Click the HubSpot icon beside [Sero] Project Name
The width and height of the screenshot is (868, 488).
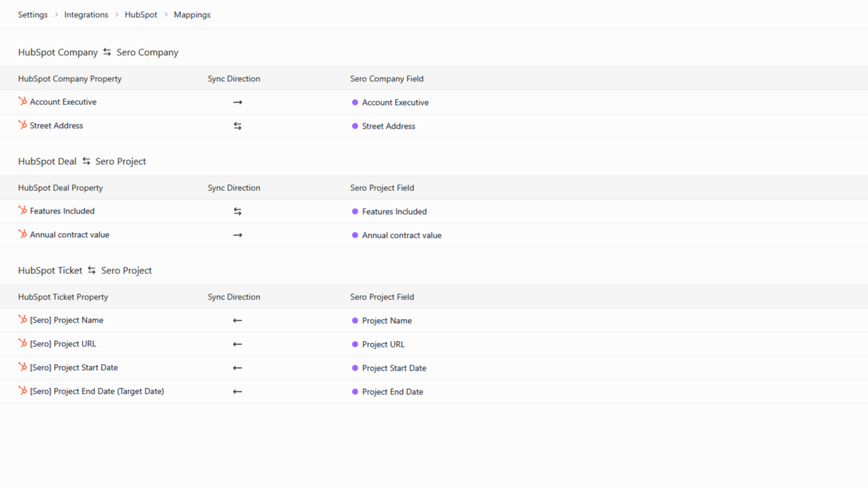click(23, 320)
